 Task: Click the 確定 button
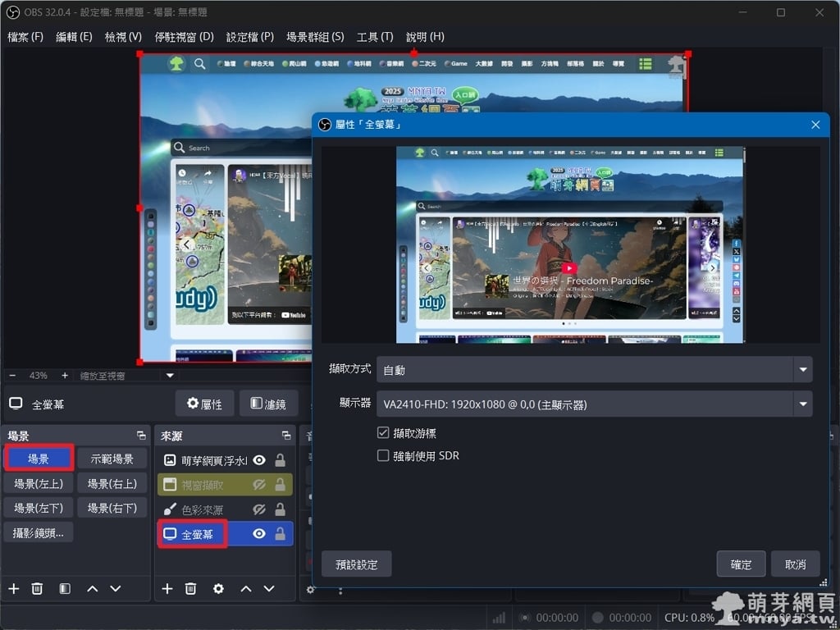click(x=741, y=564)
